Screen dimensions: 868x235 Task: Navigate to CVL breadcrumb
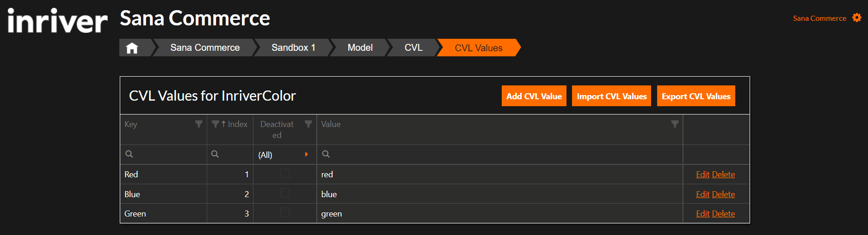click(x=413, y=48)
